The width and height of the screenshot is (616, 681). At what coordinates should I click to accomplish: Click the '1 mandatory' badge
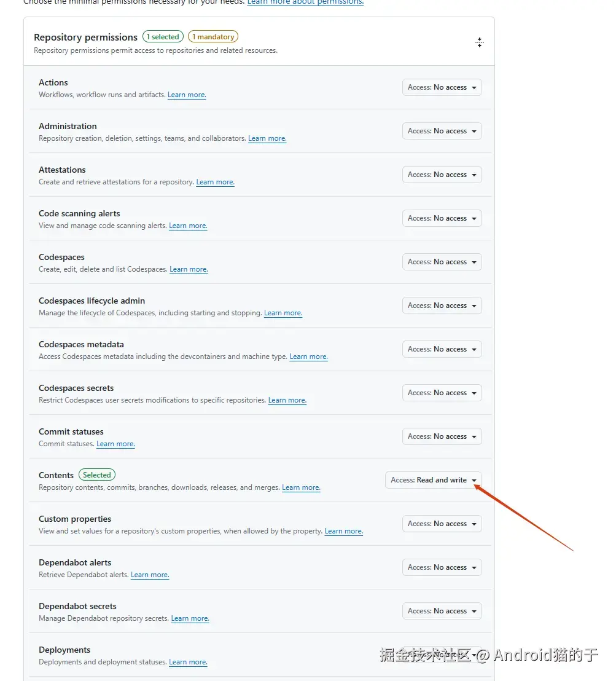213,37
